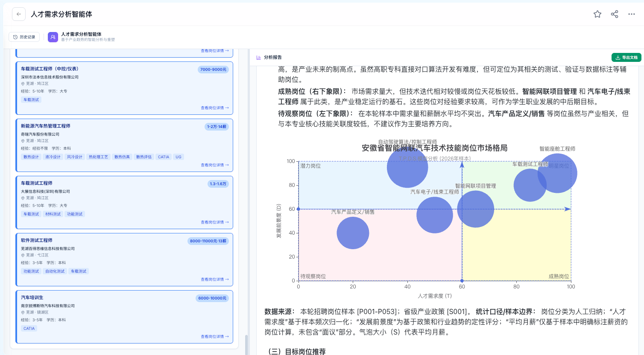Click the 人才需求分析智能体 page title
This screenshot has width=644, height=355.
pyautogui.click(x=61, y=14)
